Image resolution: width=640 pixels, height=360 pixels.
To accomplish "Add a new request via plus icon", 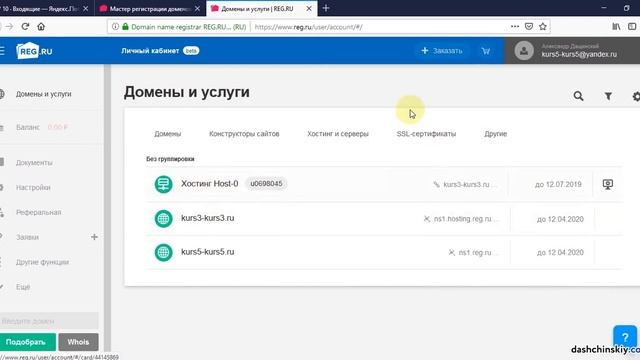I will coord(94,237).
